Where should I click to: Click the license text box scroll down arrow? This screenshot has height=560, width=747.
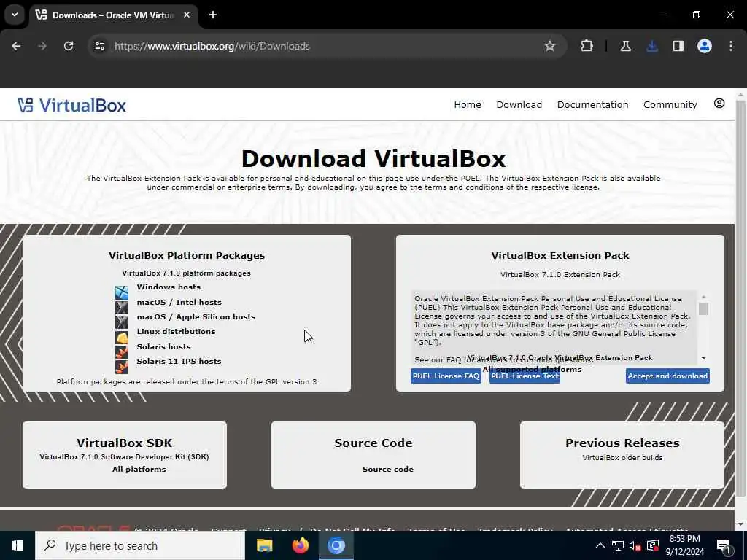(703, 357)
